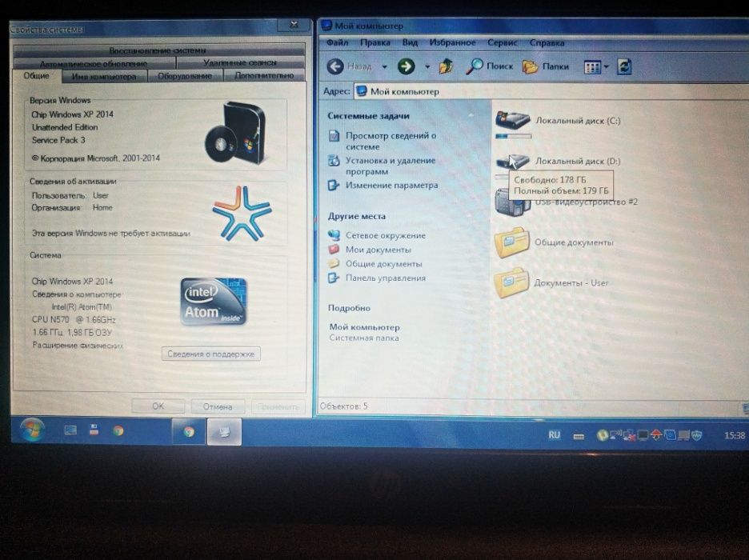Switch to Восстановление системы tab
The image size is (749, 560).
[x=158, y=50]
